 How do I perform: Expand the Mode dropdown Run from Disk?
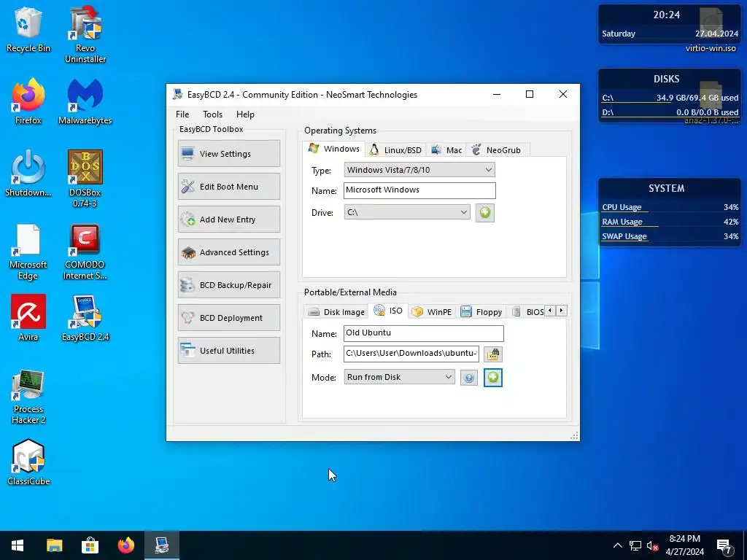tap(399, 377)
